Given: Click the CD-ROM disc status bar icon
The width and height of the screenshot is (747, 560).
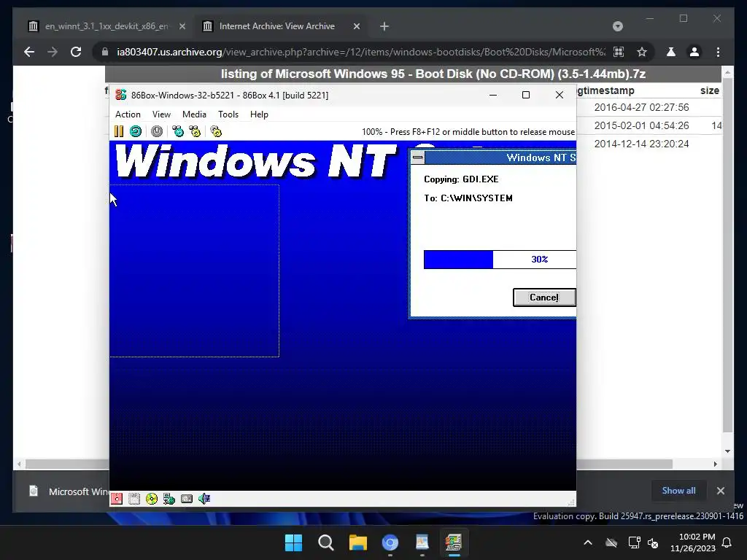Looking at the screenshot, I should pyautogui.click(x=152, y=499).
